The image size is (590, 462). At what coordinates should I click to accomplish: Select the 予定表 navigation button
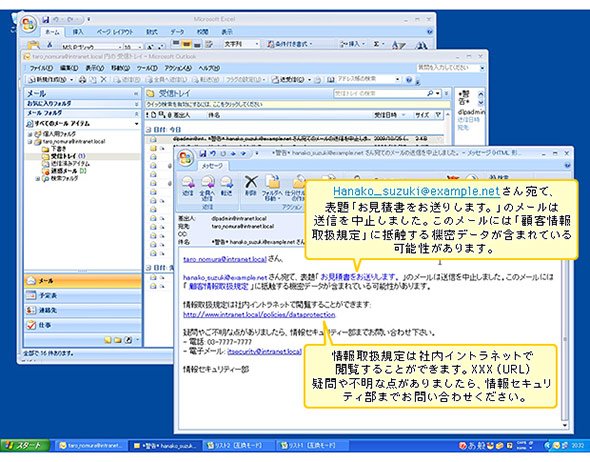83,296
